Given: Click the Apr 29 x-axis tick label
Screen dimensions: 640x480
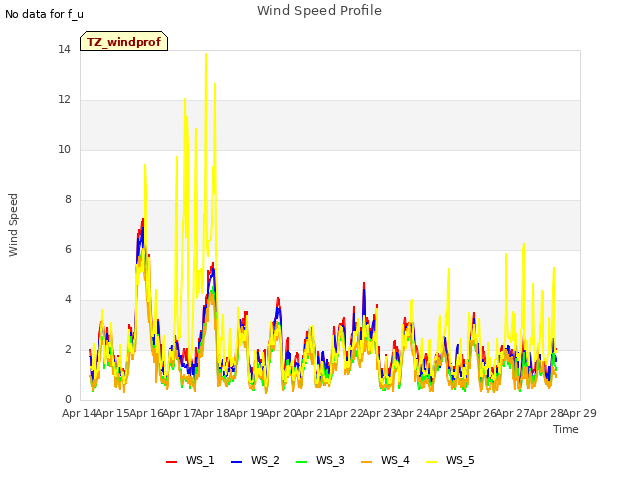Looking at the screenshot, I should [x=580, y=413].
